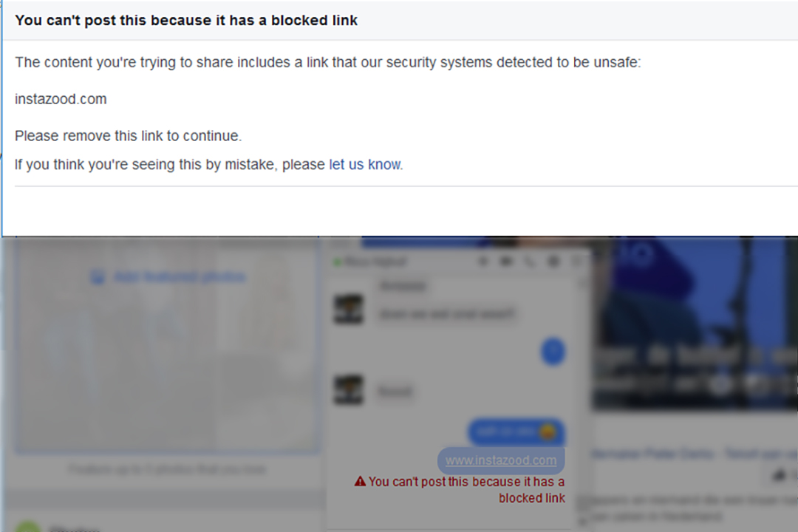Click the blocked link error message text
This screenshot has height=532, width=798.
[x=466, y=490]
